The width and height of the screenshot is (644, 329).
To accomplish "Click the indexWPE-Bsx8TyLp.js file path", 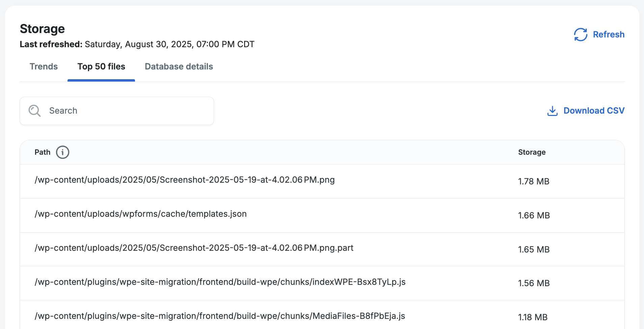I will coord(220,282).
